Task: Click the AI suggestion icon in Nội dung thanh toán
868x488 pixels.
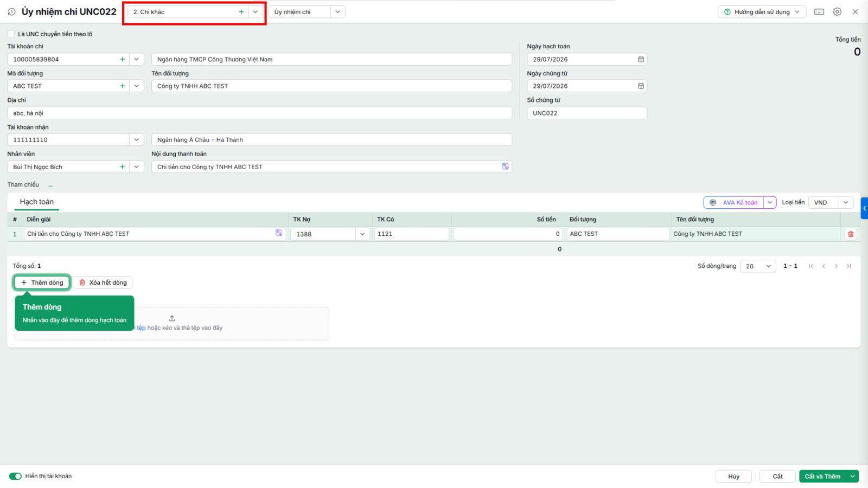Action: coord(505,167)
